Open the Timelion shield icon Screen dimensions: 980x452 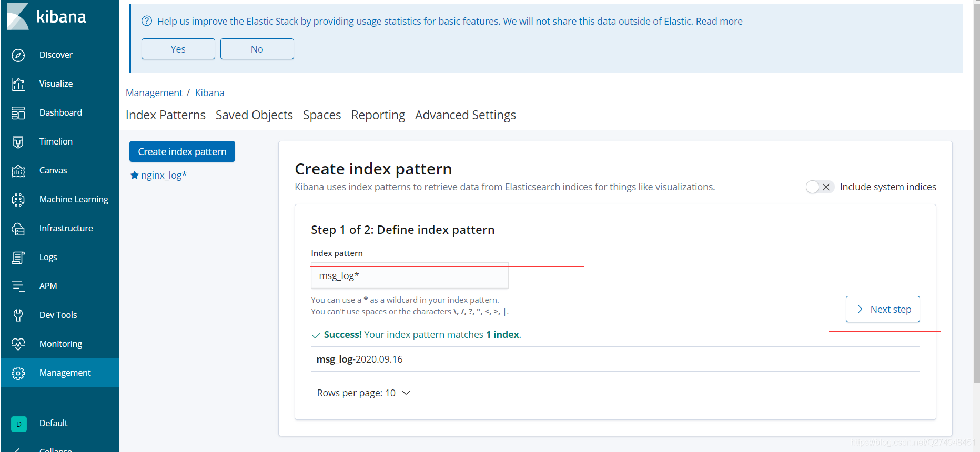click(x=18, y=142)
